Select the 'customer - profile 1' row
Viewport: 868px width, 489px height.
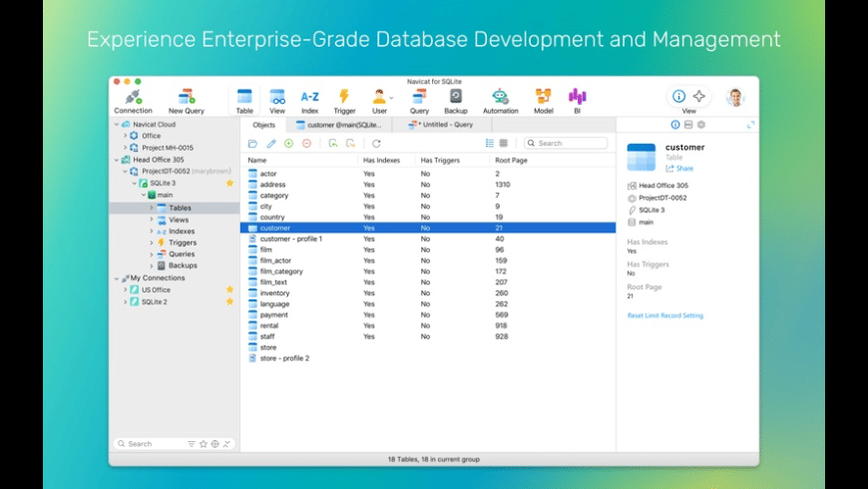click(x=428, y=239)
